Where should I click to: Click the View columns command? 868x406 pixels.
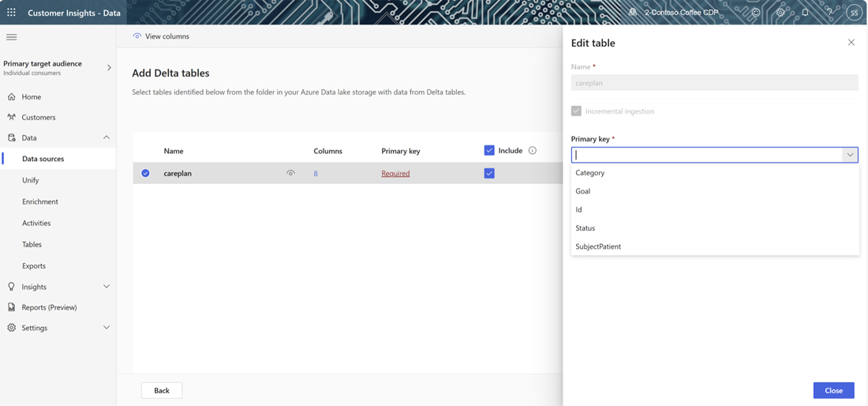pyautogui.click(x=161, y=36)
